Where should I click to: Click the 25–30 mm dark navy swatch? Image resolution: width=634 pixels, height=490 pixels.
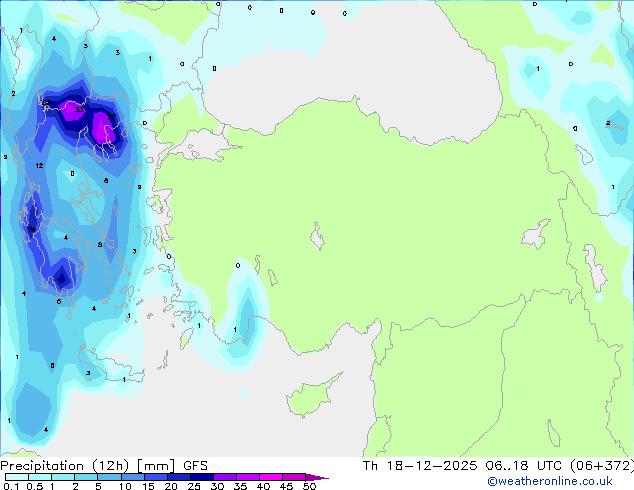[x=202, y=477]
